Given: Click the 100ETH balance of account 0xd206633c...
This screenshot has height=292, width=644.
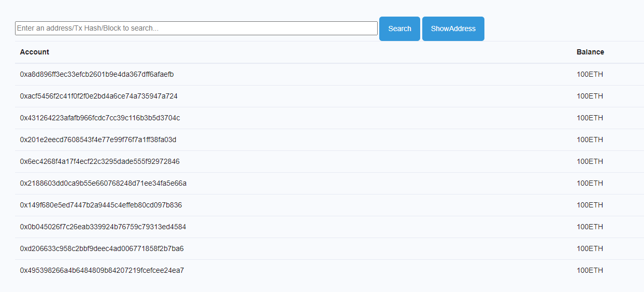Looking at the screenshot, I should pyautogui.click(x=590, y=248).
